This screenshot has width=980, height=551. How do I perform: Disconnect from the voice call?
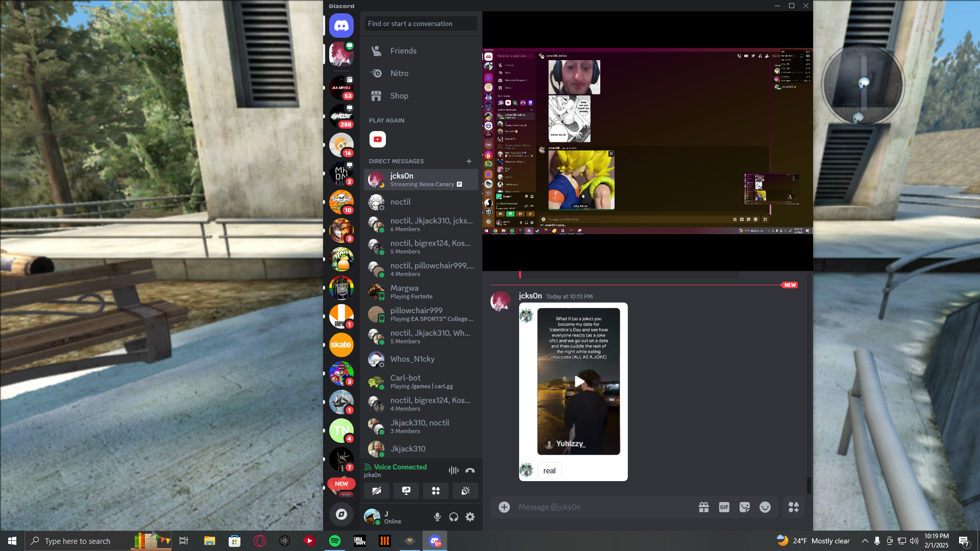(x=470, y=470)
